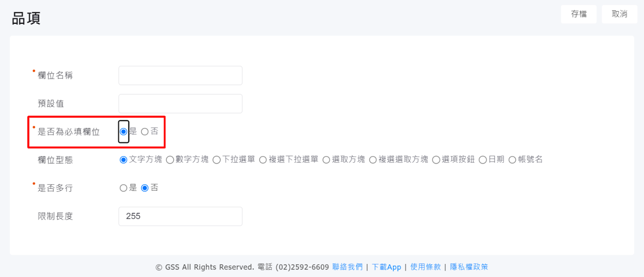Click the 存檔 save button
The width and height of the screenshot is (644, 277).
(x=578, y=14)
